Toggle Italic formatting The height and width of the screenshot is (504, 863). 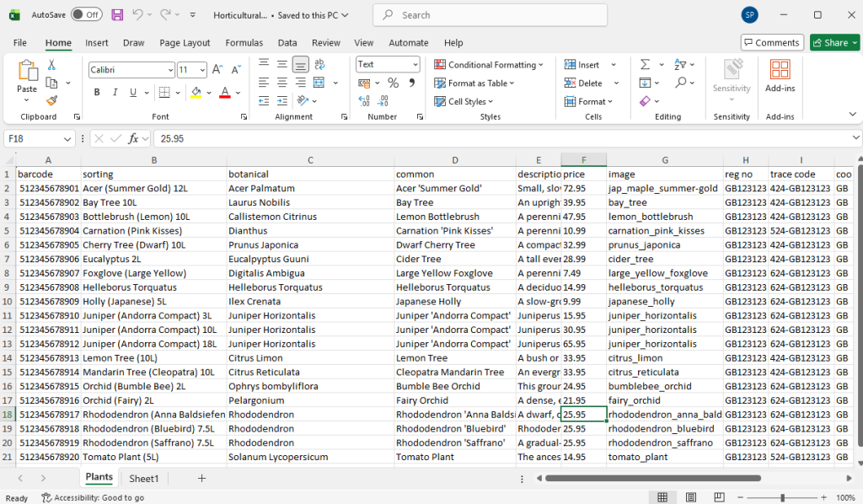115,92
